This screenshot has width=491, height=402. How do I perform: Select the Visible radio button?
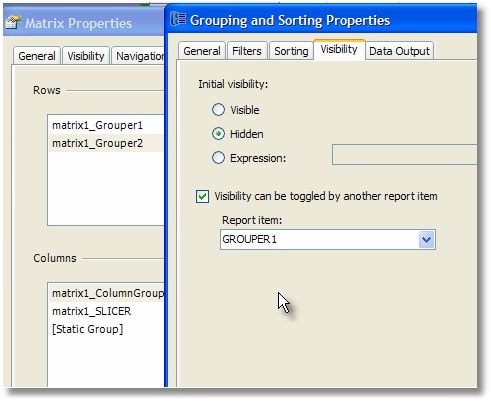pyautogui.click(x=218, y=110)
